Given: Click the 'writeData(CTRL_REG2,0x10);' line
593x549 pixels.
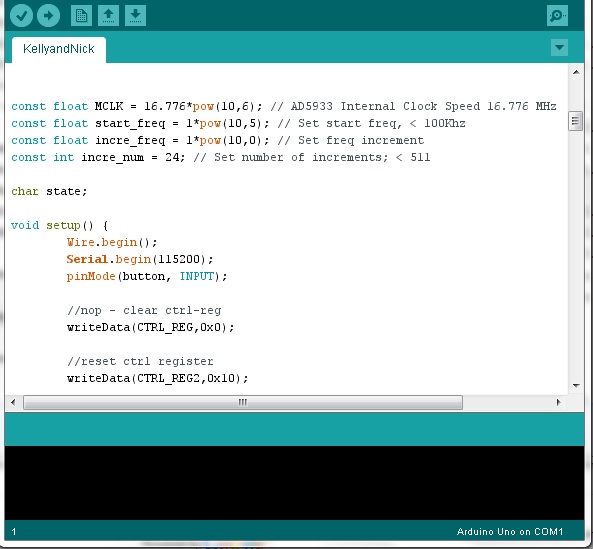Looking at the screenshot, I should [158, 378].
